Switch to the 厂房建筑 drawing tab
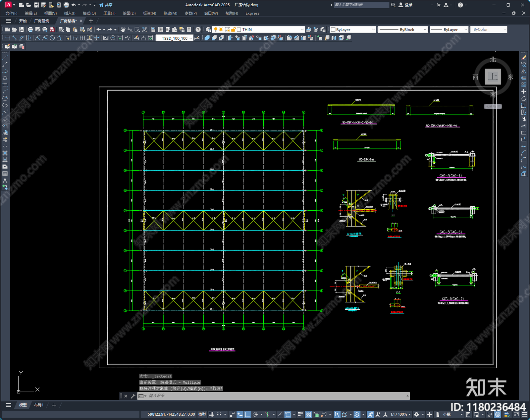Image resolution: width=530 pixels, height=420 pixels. pos(41,21)
